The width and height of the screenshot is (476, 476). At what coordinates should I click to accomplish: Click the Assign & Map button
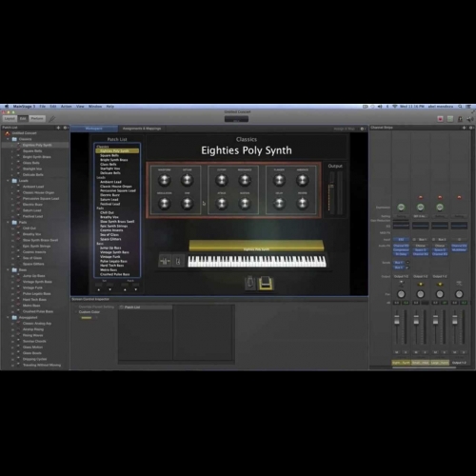click(x=345, y=129)
